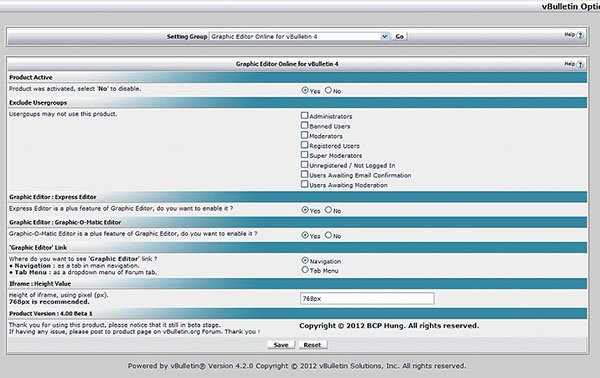Check Users Awaiting Moderation box
The image size is (600, 378).
click(304, 184)
